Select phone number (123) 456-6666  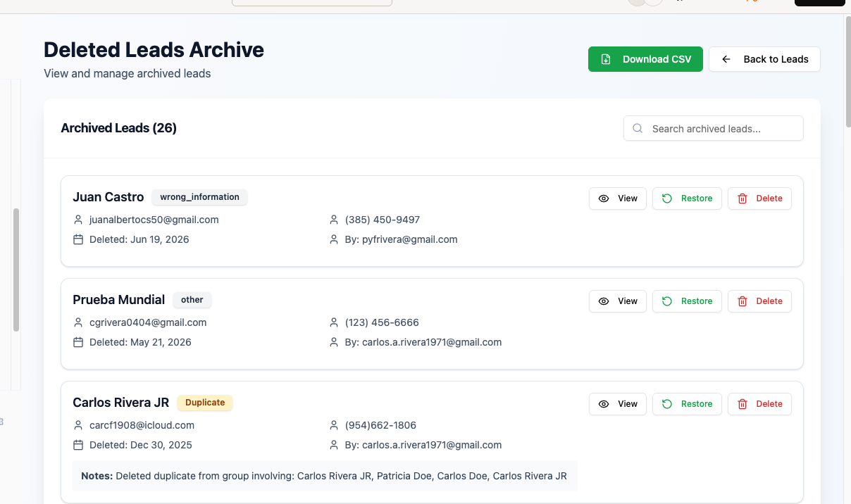point(382,322)
